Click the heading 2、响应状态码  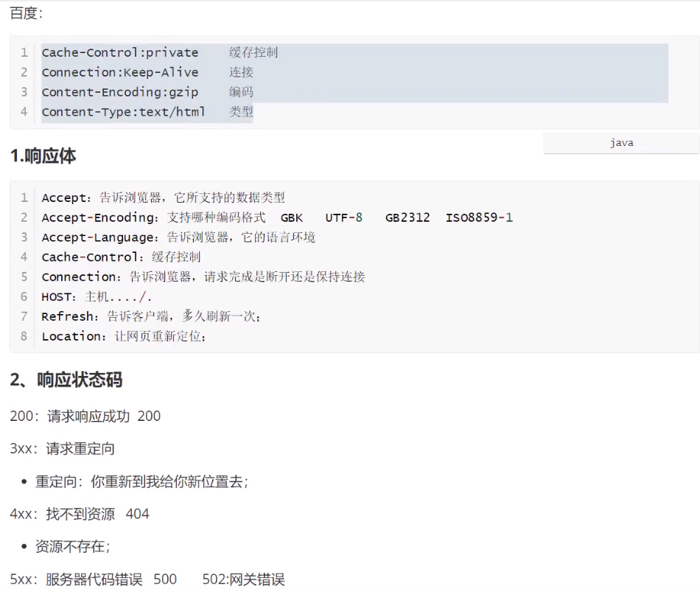[x=66, y=380]
